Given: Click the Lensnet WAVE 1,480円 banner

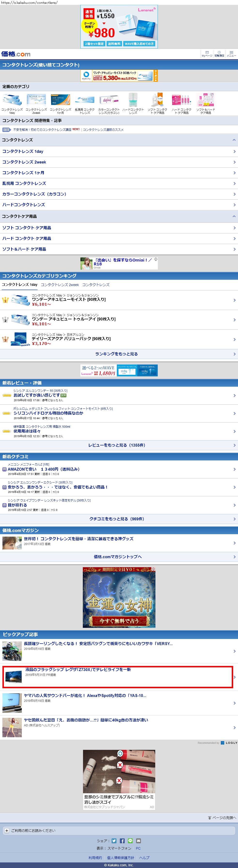Looking at the screenshot, I should click(x=119, y=370).
